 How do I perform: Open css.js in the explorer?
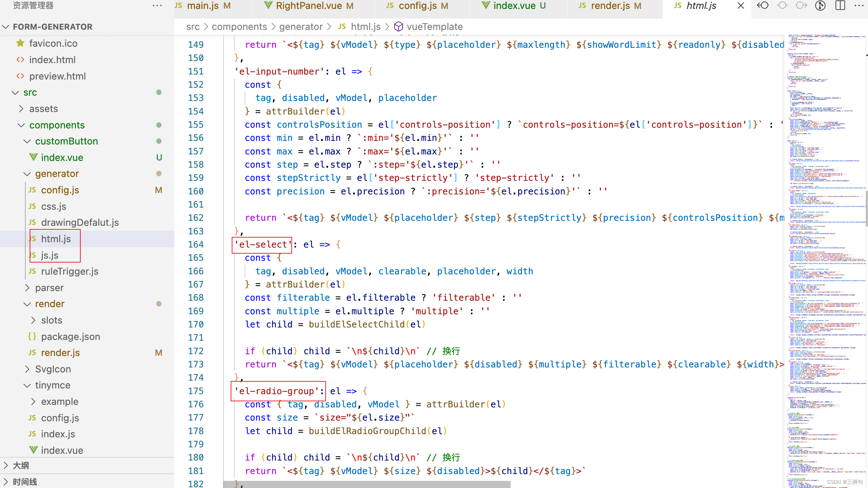tap(54, 207)
